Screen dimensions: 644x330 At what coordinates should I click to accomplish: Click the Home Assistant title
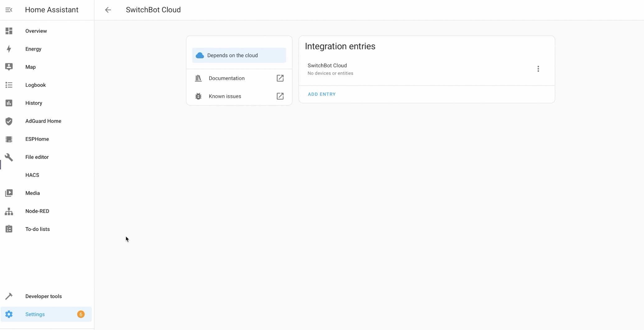[x=52, y=10]
